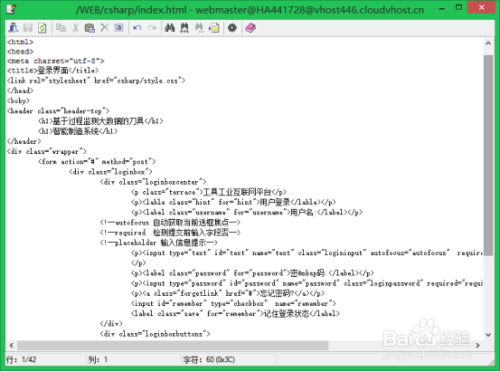The image size is (500, 372).
Task: Click the link rel="stylesheet" line
Action: point(96,80)
